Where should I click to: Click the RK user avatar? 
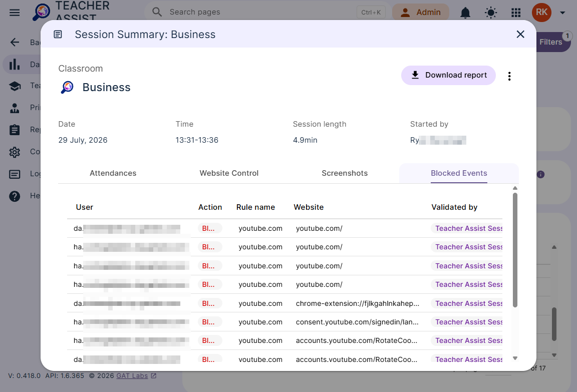pos(541,13)
